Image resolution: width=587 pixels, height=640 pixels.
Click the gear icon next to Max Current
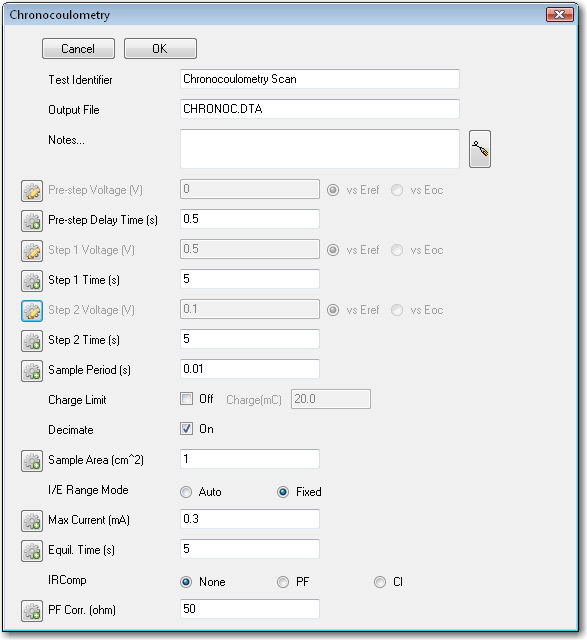[32, 520]
